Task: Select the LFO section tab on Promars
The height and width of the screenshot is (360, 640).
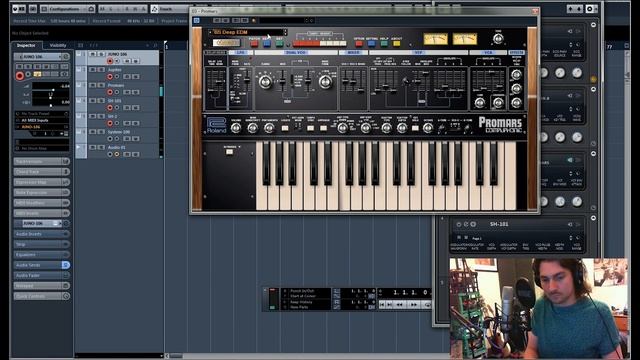Action: 240,53
